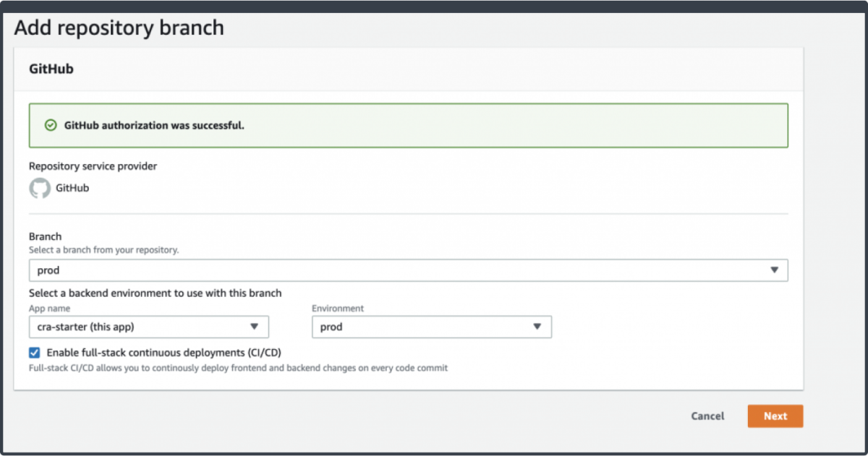Click the GitHub octocat logo icon
This screenshot has height=456, width=868.
pos(40,189)
